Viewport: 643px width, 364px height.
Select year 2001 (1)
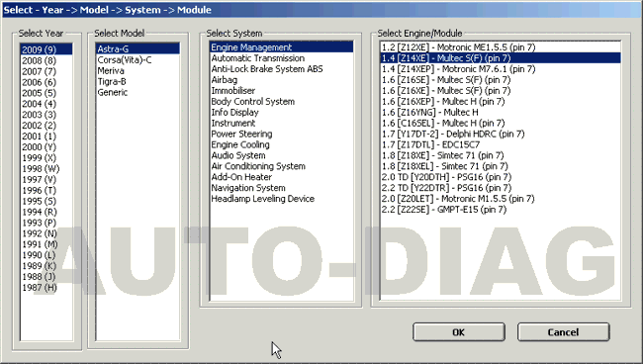46,136
